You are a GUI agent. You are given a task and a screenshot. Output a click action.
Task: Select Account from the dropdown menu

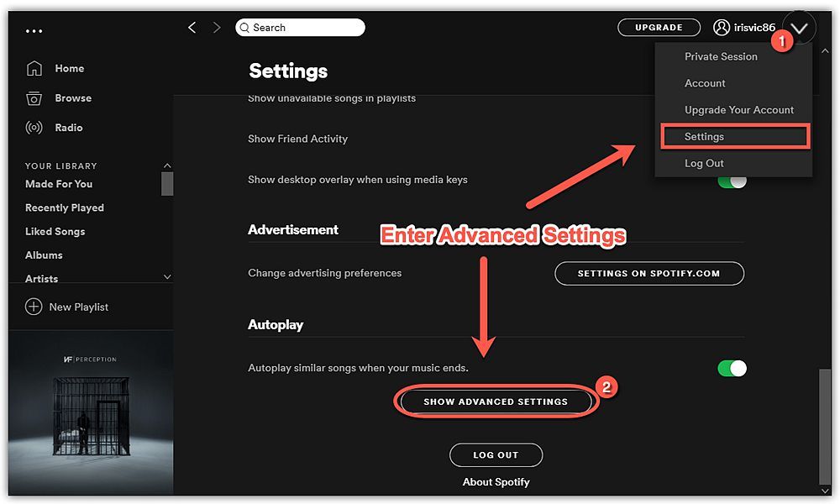(x=705, y=83)
